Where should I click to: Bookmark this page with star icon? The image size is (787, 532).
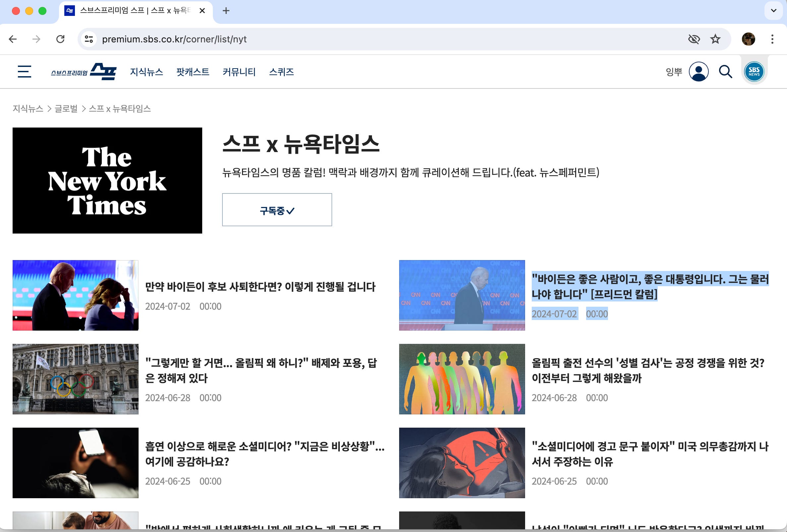click(715, 39)
